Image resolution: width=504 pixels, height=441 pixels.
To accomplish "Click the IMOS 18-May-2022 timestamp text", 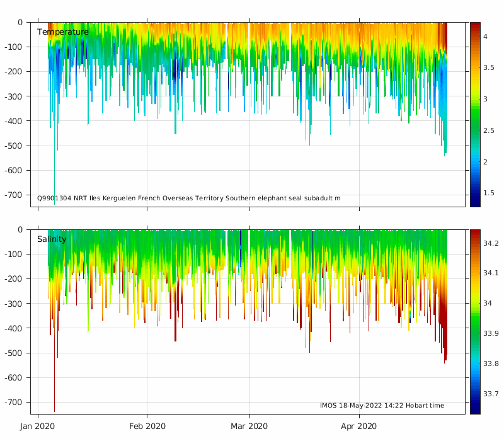I will 391,406.
